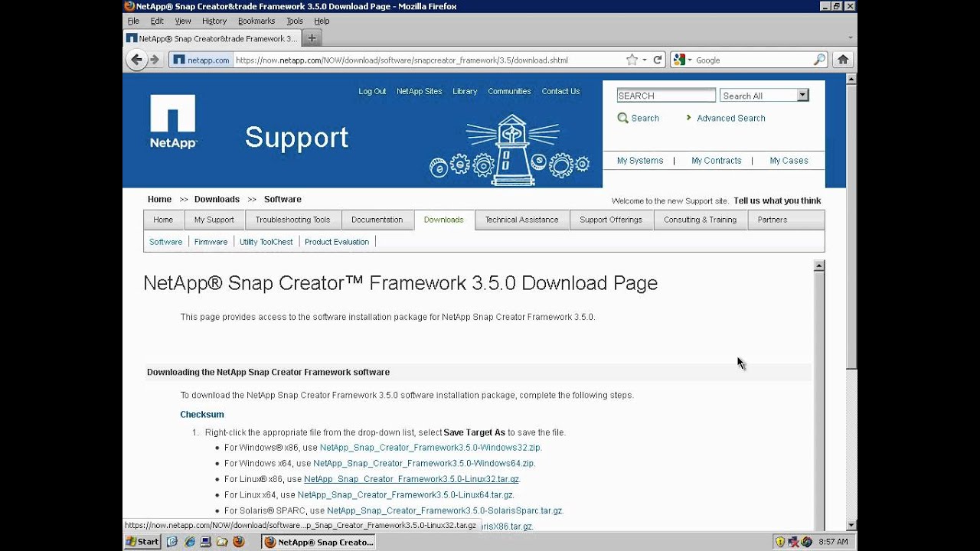Open the My Contracts link
The width and height of the screenshot is (980, 551).
click(x=717, y=161)
